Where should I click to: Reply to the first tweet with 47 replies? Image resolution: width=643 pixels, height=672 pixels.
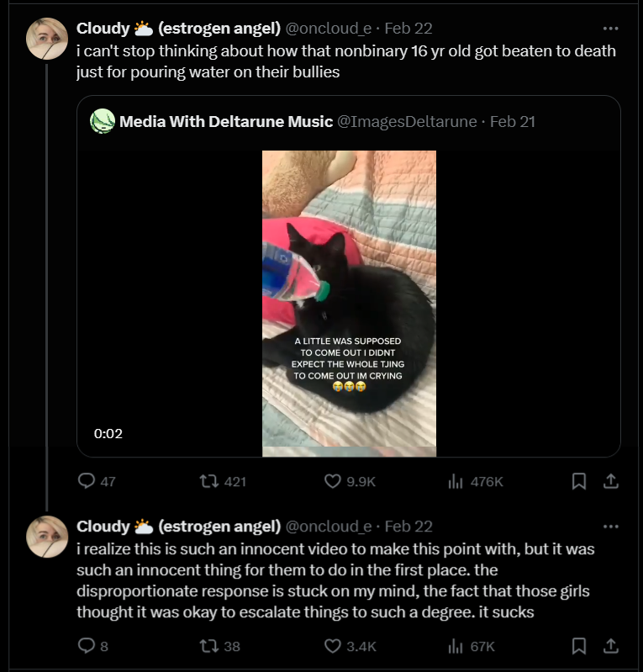[x=87, y=481]
